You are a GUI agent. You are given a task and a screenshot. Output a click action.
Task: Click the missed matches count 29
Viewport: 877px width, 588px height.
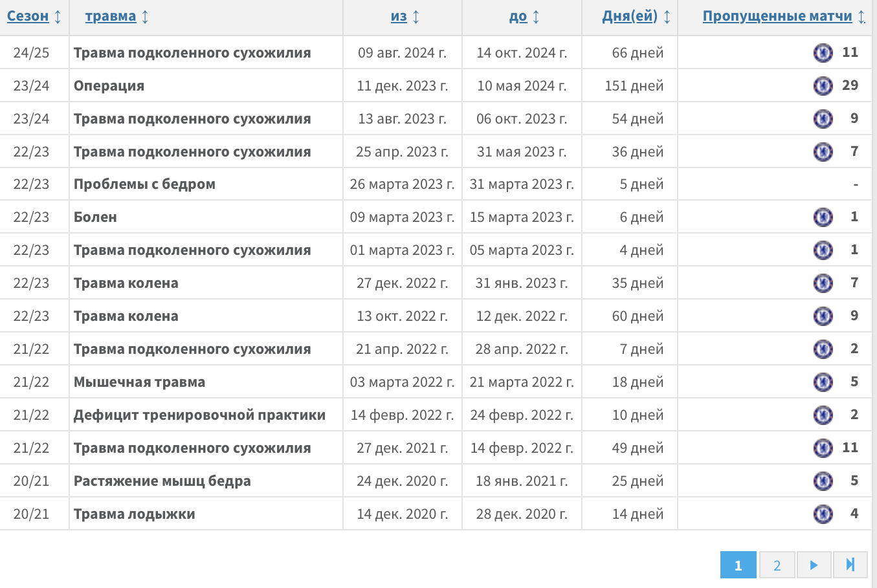point(850,85)
